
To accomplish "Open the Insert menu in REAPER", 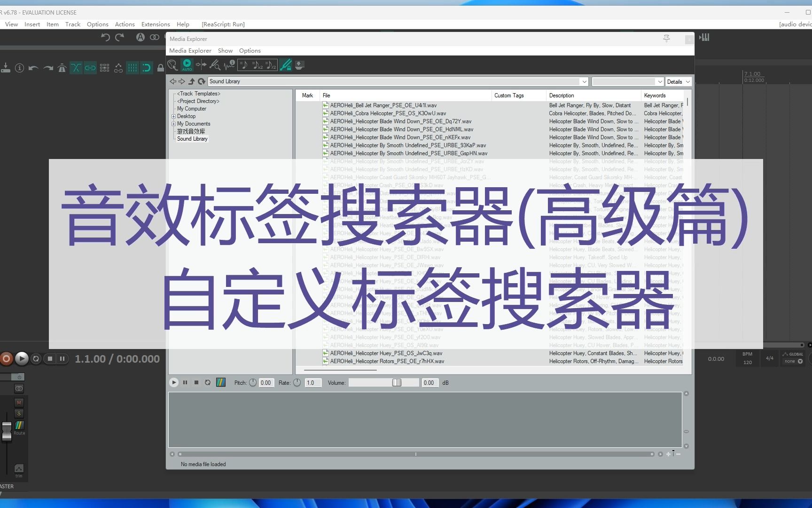I will click(x=32, y=24).
